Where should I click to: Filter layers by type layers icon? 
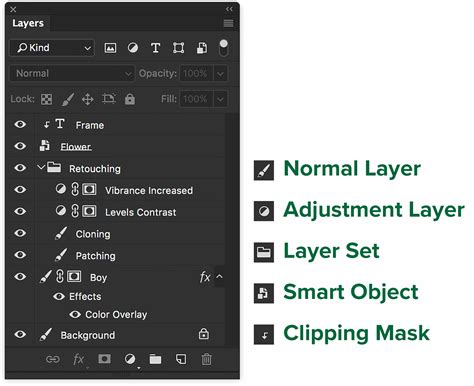(155, 48)
